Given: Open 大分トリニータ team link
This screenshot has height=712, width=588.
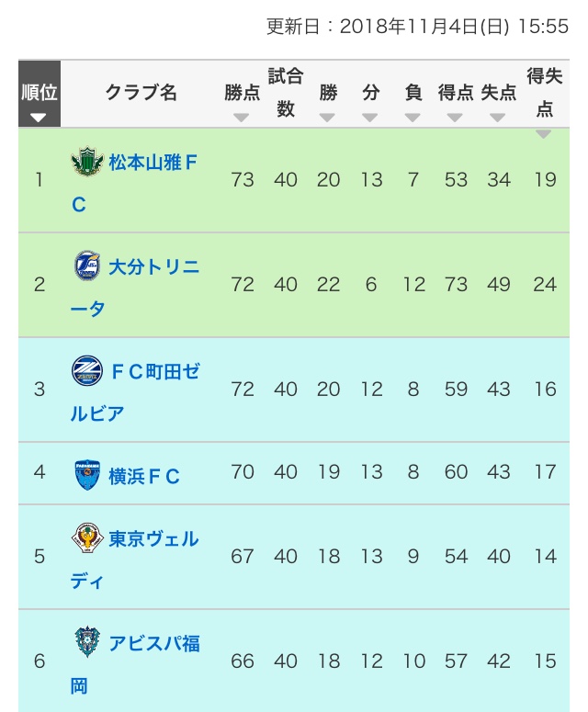Looking at the screenshot, I should [x=153, y=267].
